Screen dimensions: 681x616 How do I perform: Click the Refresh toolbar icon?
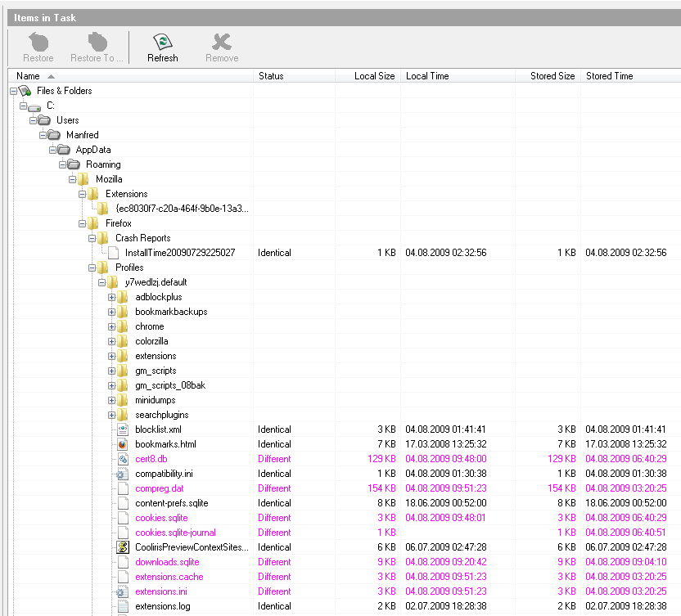(162, 43)
